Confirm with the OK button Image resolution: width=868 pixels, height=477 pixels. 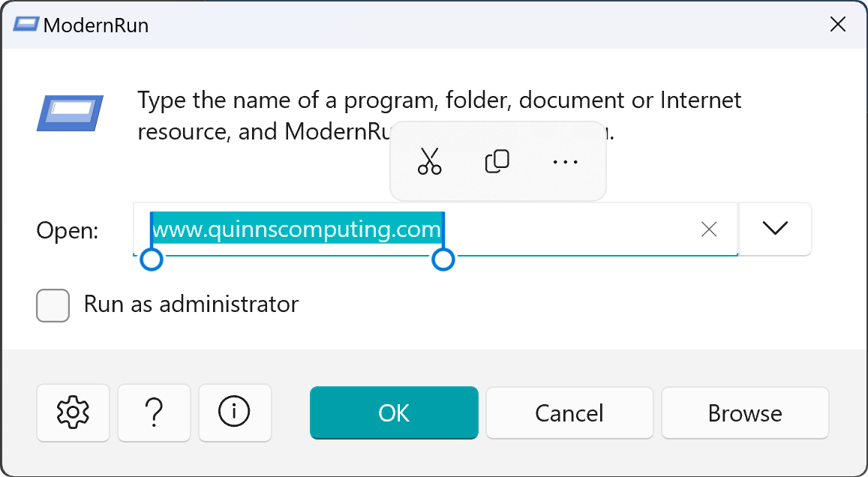[394, 412]
